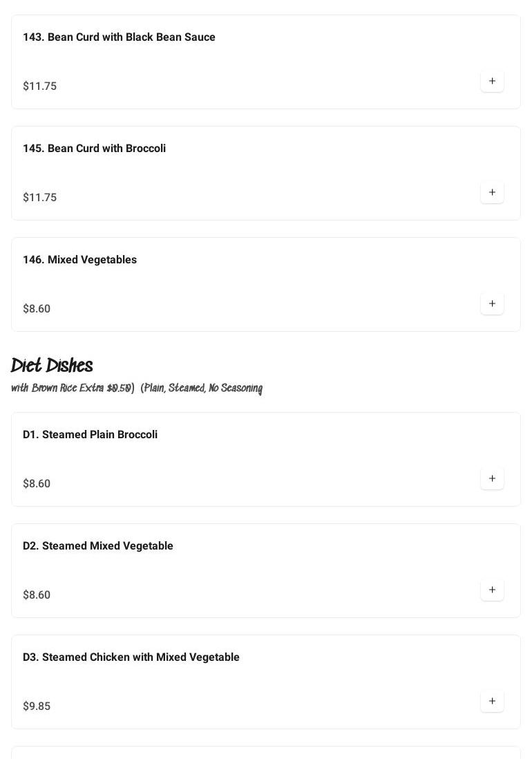Click the $11.75 price of item 145
532x759 pixels.
[x=39, y=198]
